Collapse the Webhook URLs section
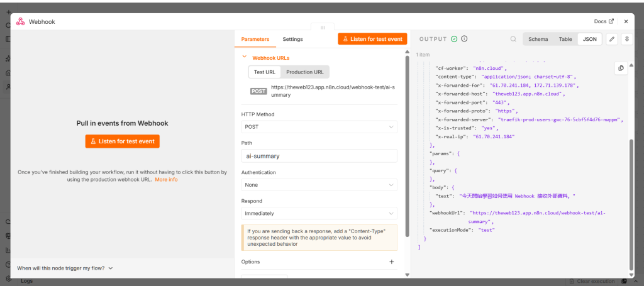 click(x=245, y=57)
